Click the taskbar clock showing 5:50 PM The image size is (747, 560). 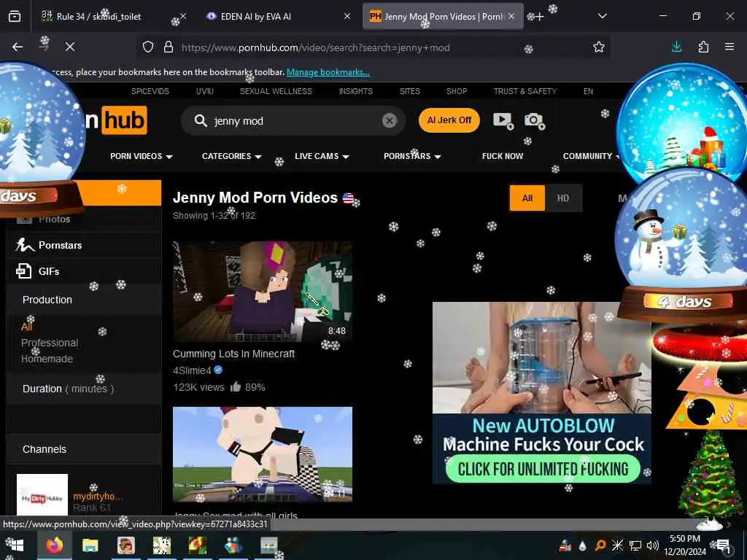tap(685, 545)
